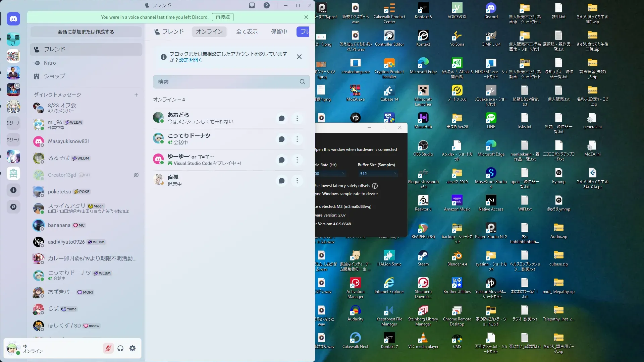Click the add server plus icon
644x362 pixels.
13,190
